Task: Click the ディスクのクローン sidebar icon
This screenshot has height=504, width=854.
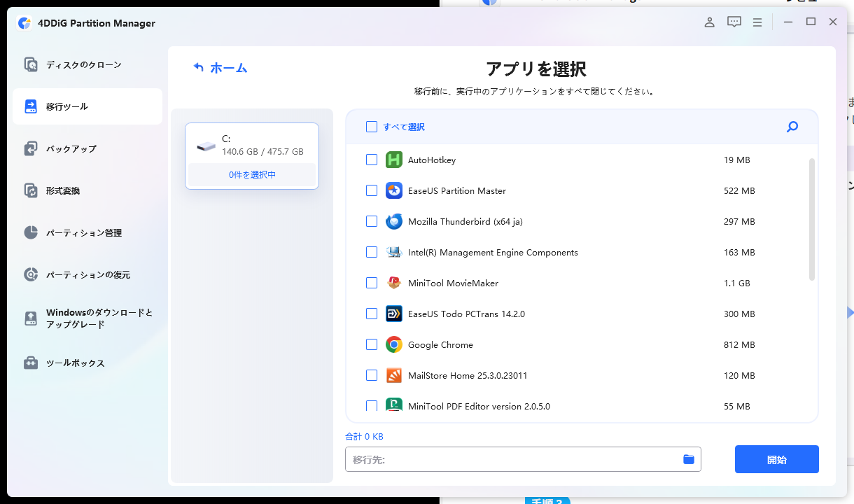Action: [31, 65]
